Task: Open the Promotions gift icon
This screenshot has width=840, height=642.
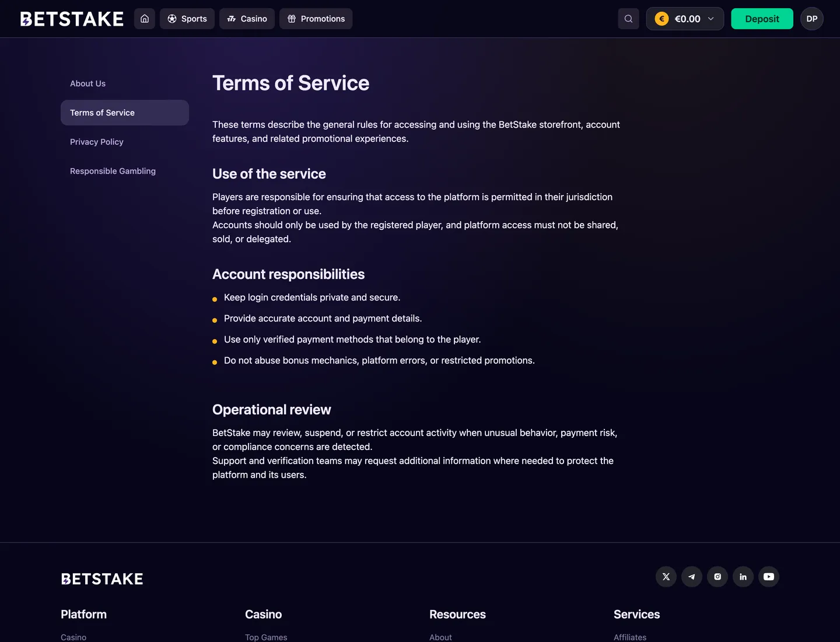Action: (x=291, y=19)
